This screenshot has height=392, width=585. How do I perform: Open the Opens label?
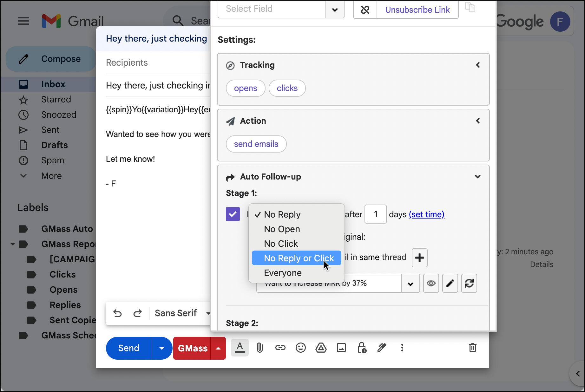point(63,290)
